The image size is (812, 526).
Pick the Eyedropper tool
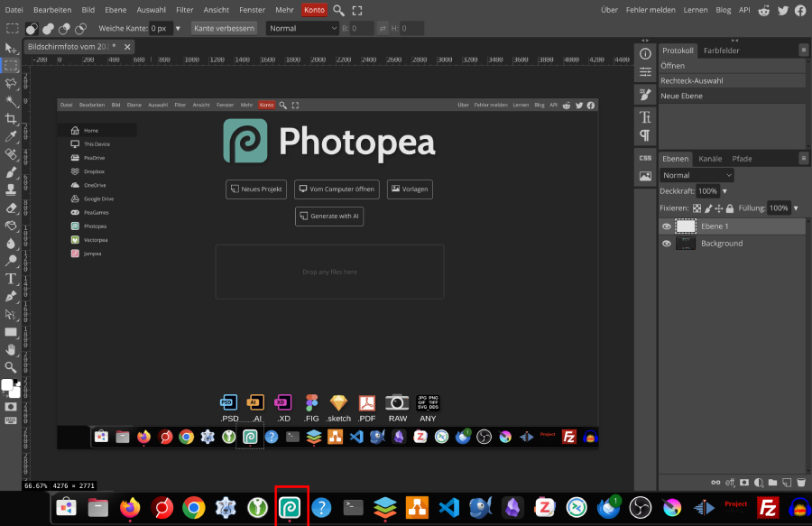point(11,136)
